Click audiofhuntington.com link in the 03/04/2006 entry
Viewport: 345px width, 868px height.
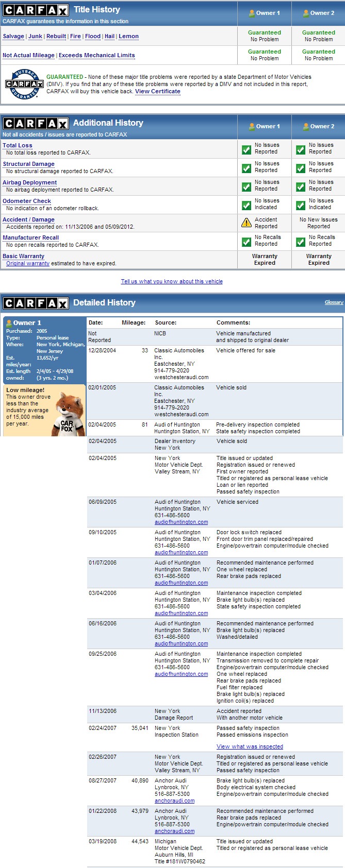click(181, 614)
